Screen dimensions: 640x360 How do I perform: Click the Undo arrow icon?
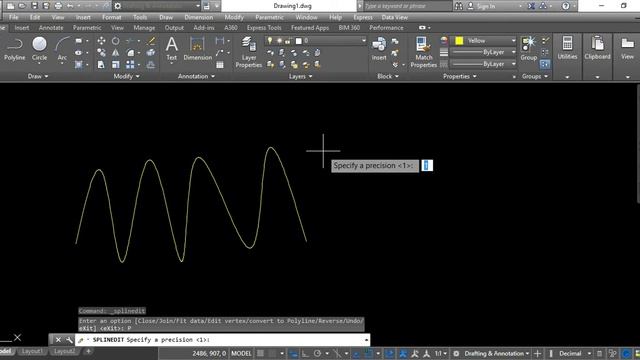(70, 6)
